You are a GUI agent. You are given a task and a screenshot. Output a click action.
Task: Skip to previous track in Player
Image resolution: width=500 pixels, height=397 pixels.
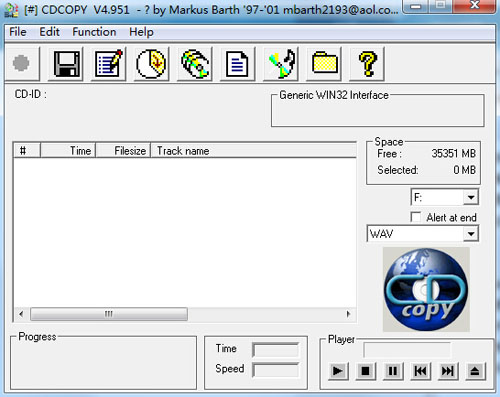coord(420,371)
